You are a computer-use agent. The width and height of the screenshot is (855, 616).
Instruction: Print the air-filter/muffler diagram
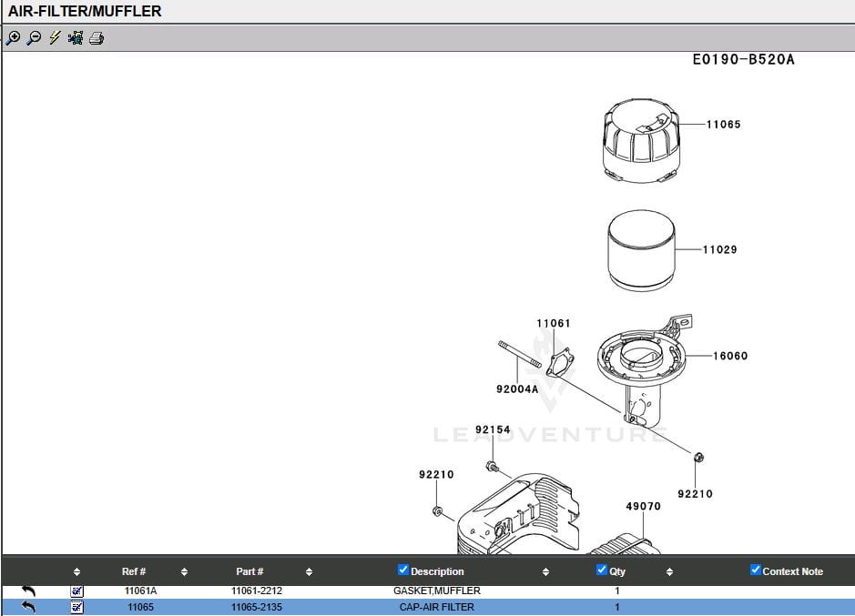[97, 38]
